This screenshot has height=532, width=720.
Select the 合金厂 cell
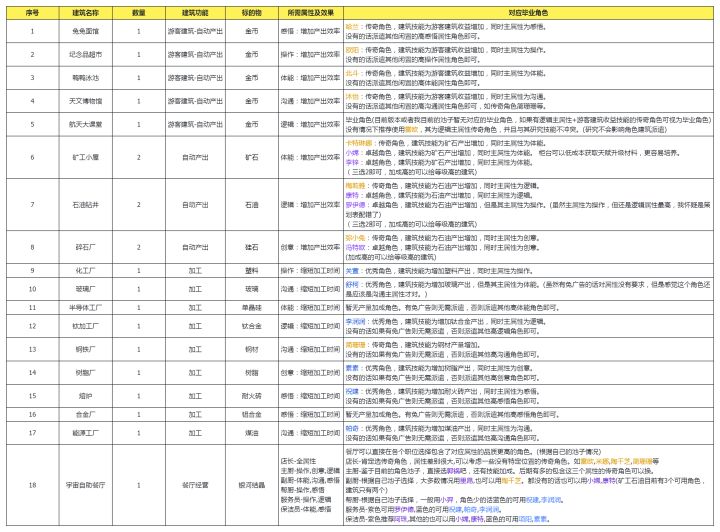point(85,414)
